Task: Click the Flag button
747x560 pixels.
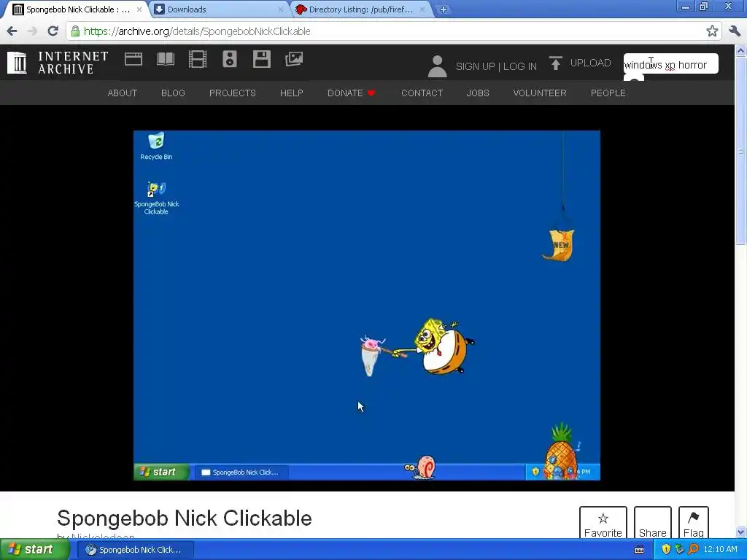Action: click(x=694, y=523)
